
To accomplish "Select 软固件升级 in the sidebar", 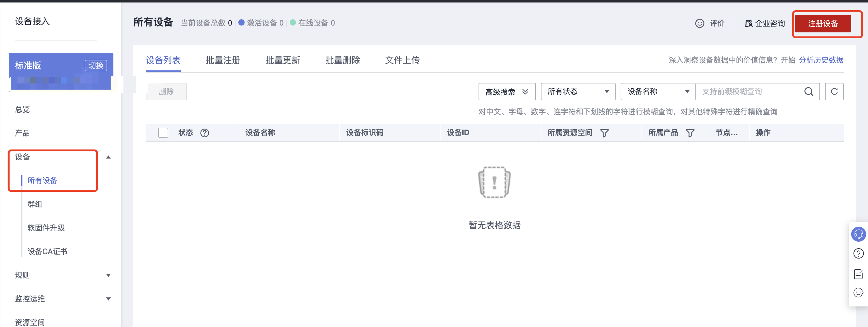I will point(46,228).
